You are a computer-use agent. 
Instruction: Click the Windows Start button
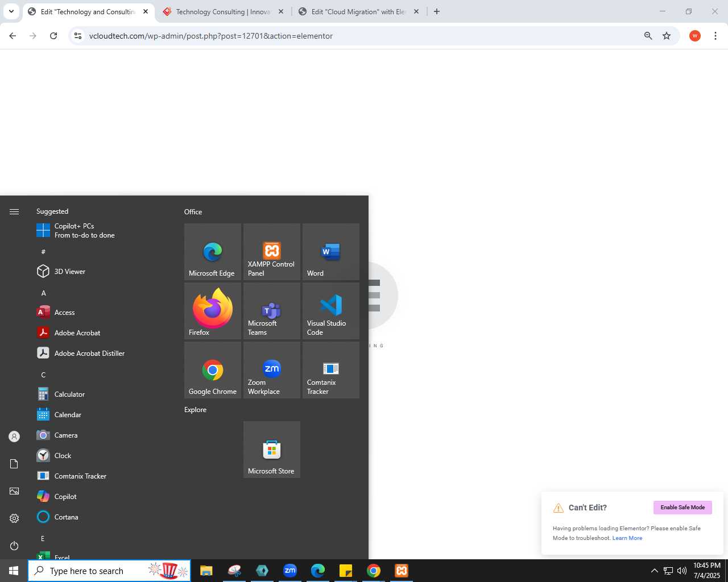click(14, 571)
